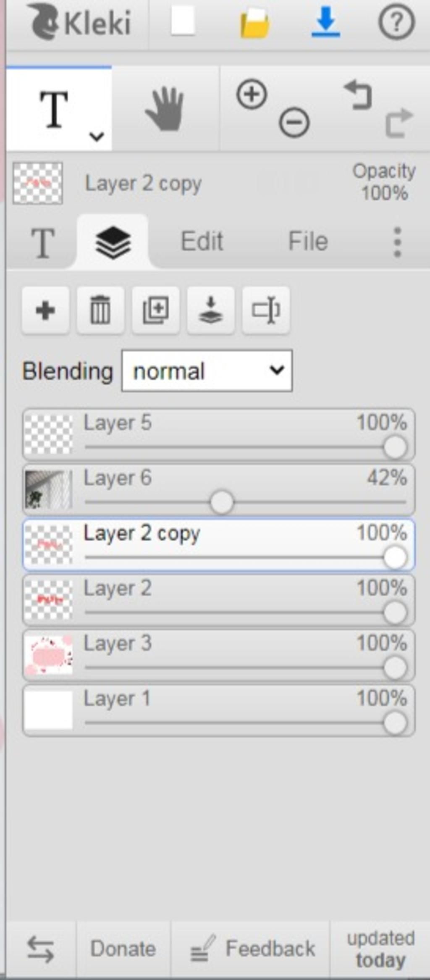Rename layer icon button

pos(266,310)
